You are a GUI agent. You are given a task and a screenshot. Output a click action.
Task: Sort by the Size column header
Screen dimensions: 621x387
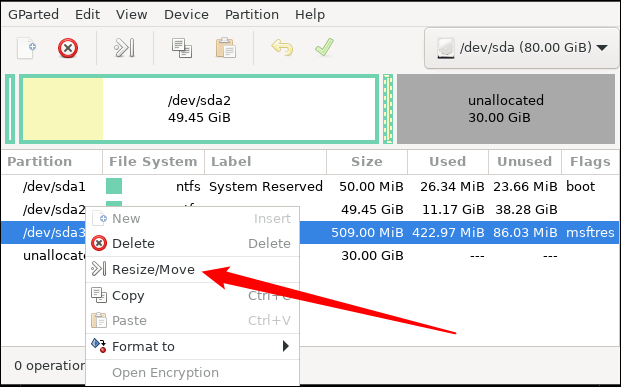point(367,162)
